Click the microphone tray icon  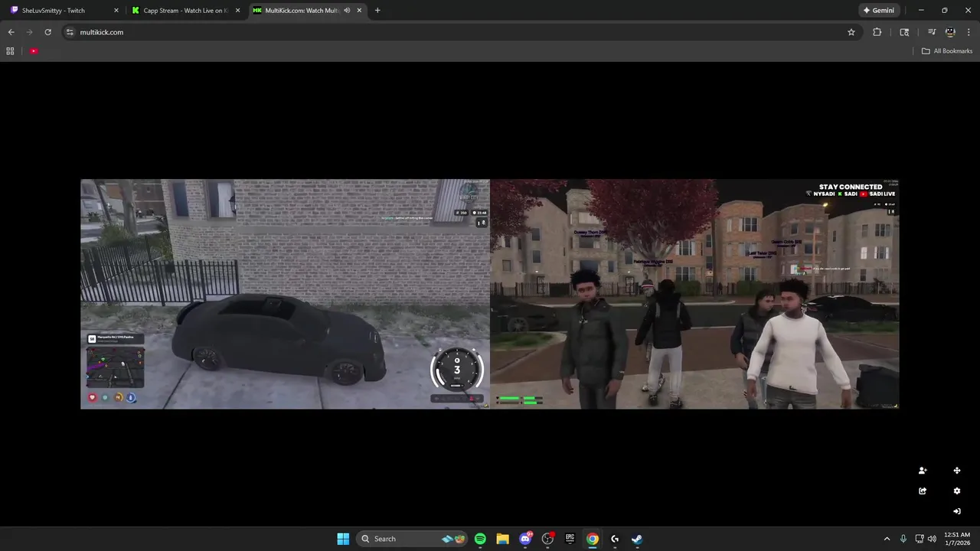[x=903, y=539]
